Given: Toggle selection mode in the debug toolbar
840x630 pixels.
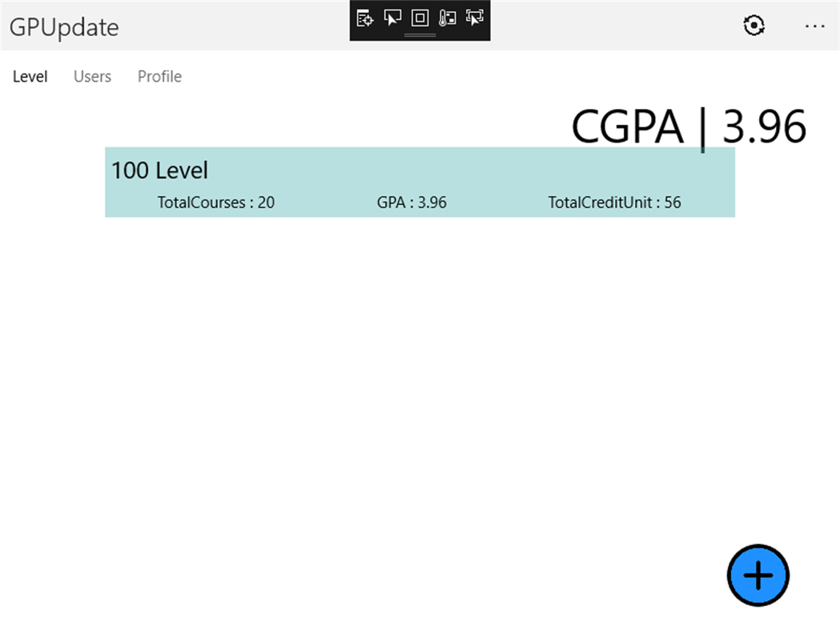Looking at the screenshot, I should [392, 18].
